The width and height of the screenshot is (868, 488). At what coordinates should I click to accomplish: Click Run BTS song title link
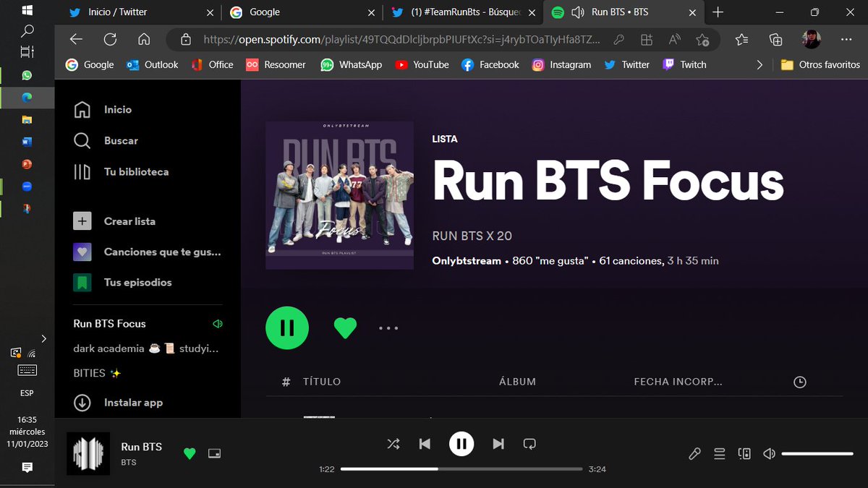pos(142,447)
